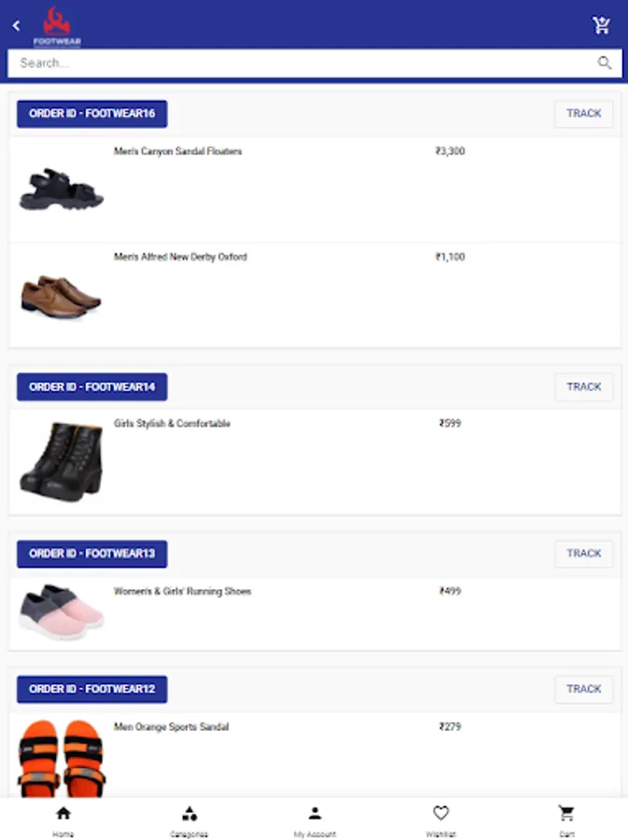View the black girls' boots thumbnail

tap(61, 461)
